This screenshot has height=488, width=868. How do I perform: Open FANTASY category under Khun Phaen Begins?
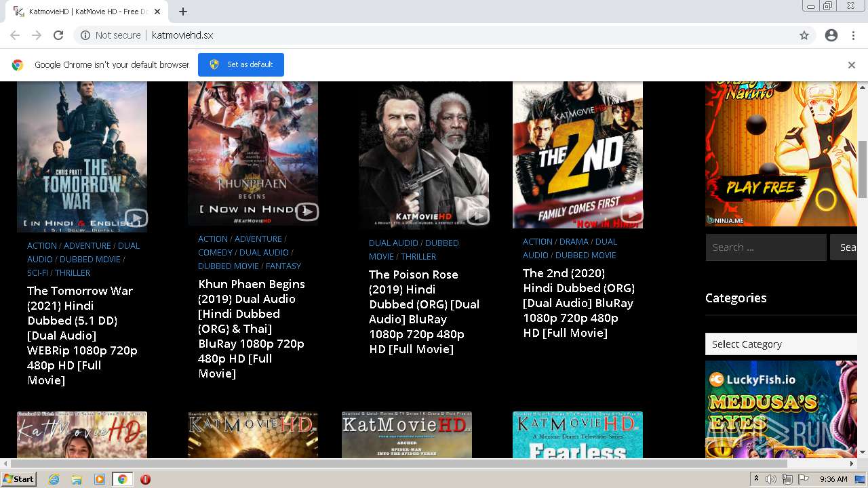(283, 266)
